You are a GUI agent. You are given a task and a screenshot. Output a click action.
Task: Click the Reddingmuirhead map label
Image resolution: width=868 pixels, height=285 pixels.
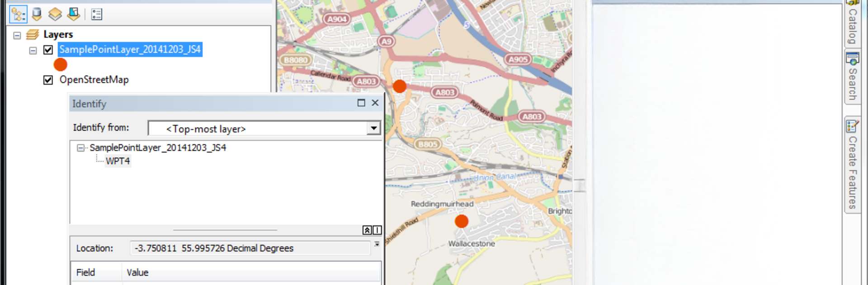coord(442,204)
